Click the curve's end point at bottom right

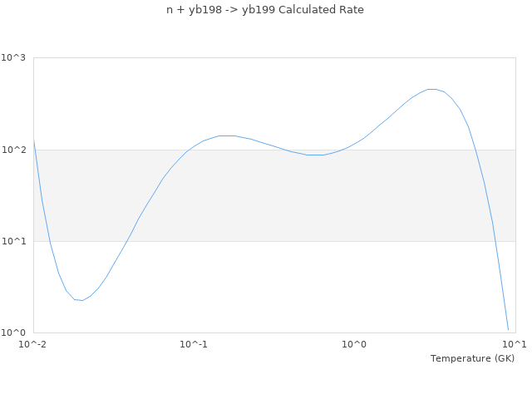tap(508, 330)
